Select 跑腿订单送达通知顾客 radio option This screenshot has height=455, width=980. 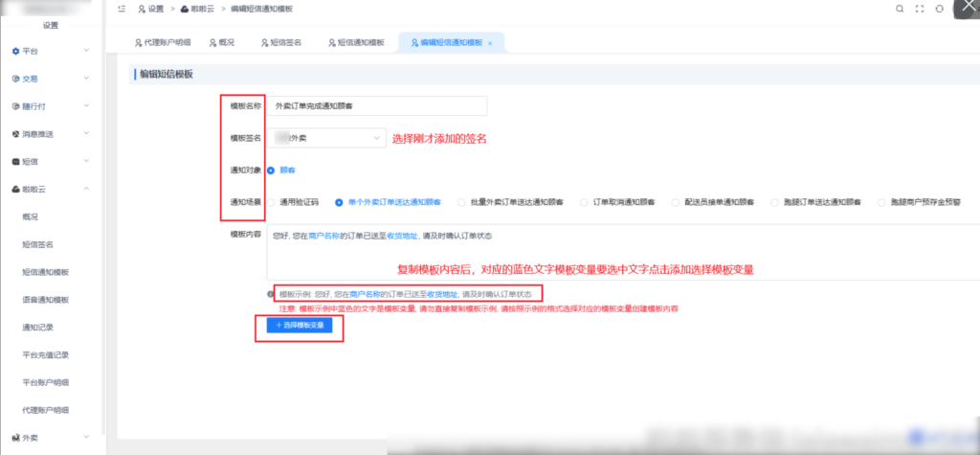click(x=774, y=202)
